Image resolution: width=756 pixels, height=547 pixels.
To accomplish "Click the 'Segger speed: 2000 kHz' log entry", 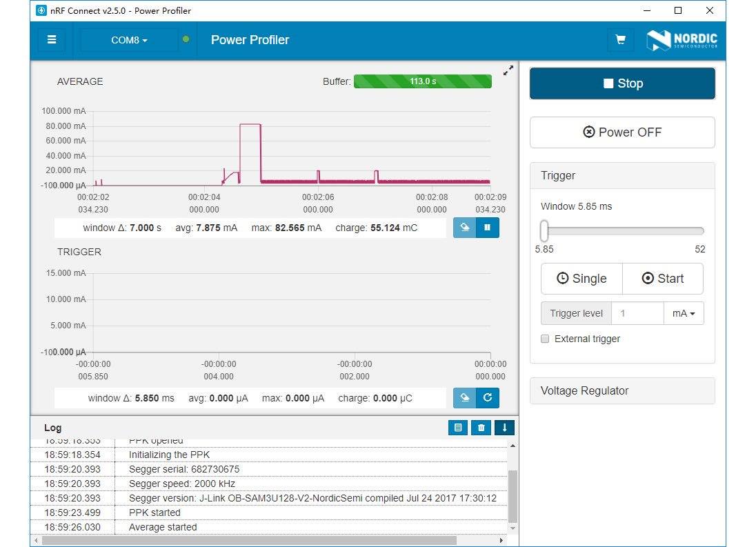I will coord(182,484).
